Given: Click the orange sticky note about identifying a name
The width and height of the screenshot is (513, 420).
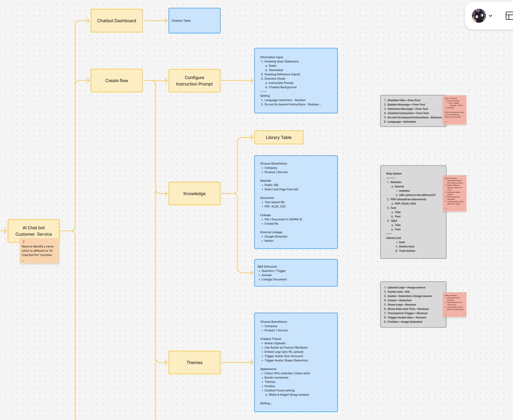Looking at the screenshot, I should 39,251.
